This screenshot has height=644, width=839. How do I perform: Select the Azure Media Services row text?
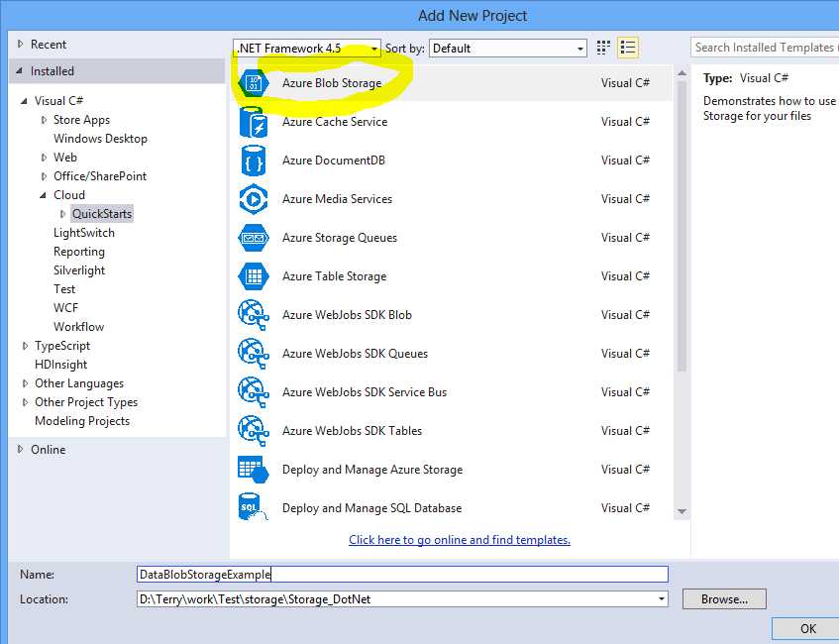click(337, 199)
